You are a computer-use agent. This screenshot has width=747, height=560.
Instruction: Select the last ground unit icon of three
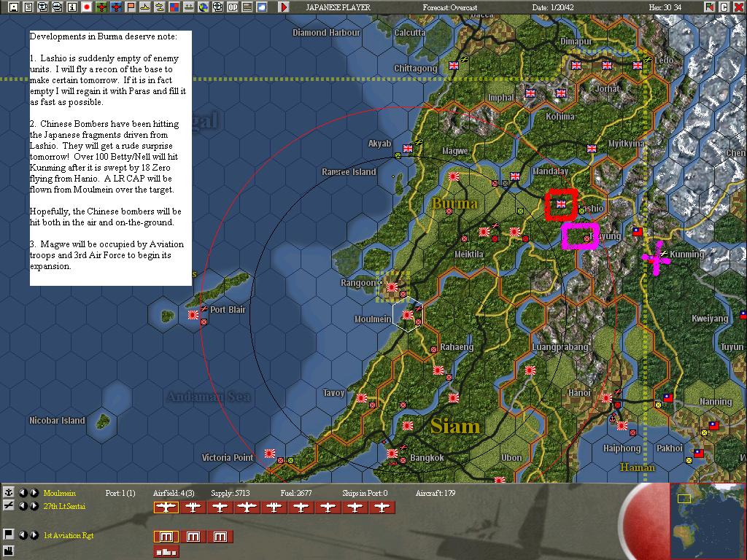click(x=220, y=537)
